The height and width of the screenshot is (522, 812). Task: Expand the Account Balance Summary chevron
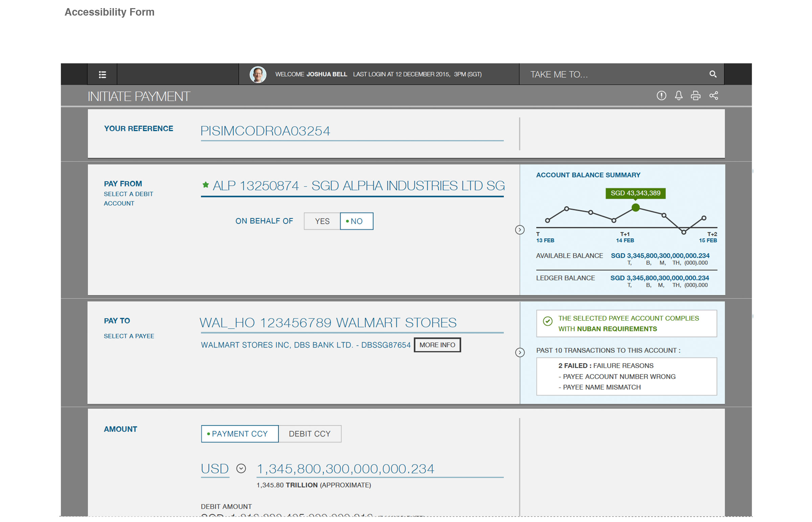pos(520,230)
